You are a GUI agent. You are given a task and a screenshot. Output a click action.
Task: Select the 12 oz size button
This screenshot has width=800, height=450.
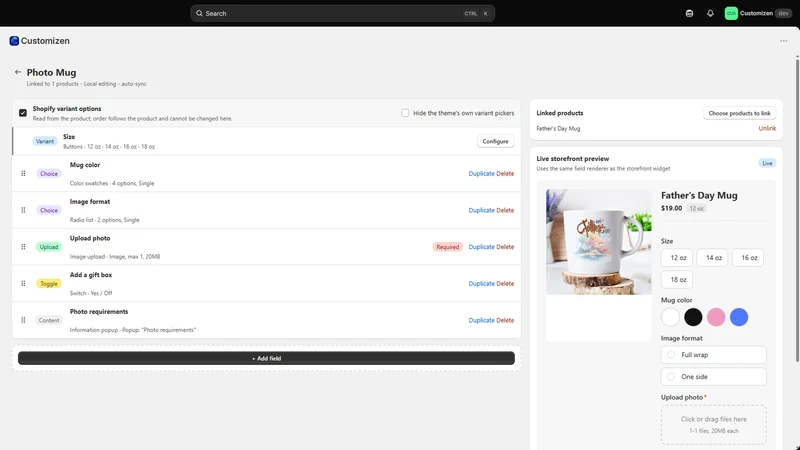[x=678, y=258]
